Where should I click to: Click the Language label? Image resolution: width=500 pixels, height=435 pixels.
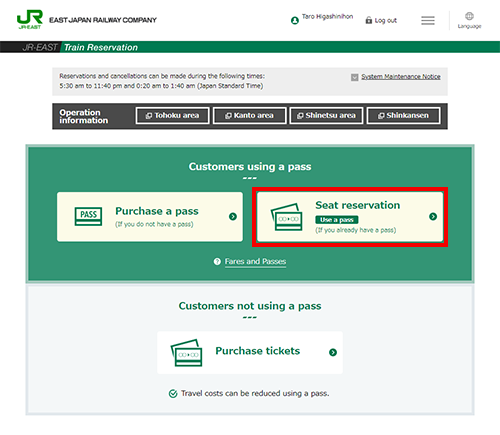(469, 26)
